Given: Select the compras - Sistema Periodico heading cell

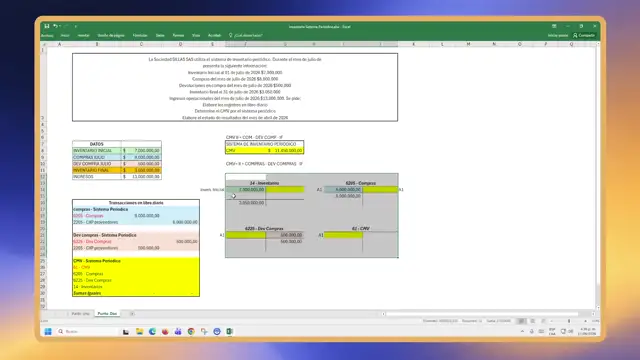Looking at the screenshot, I should click(101, 209).
